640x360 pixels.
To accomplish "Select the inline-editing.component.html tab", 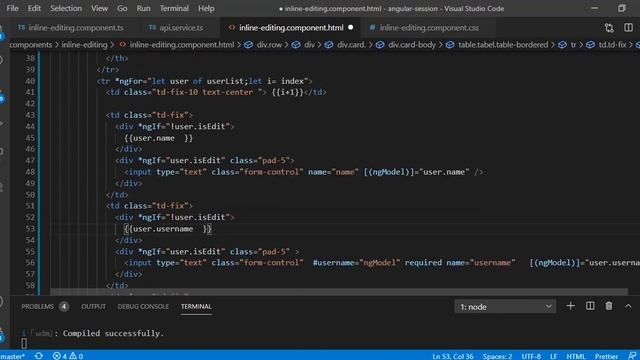I will (x=290, y=28).
